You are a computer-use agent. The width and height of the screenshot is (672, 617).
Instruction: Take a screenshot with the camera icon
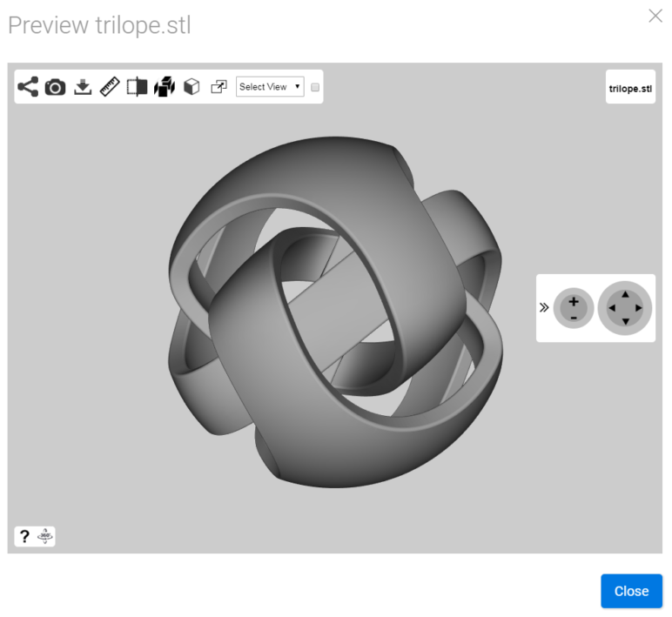point(56,87)
